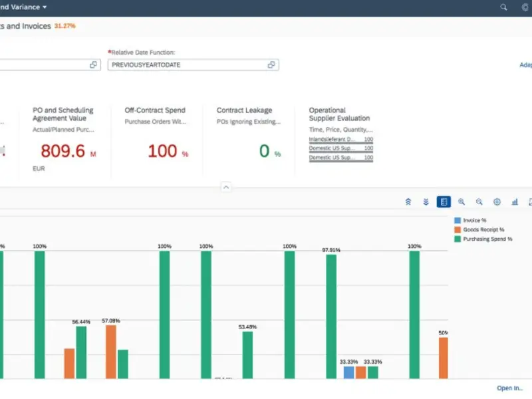Toggle Goods Receipt % series in legend

click(483, 229)
